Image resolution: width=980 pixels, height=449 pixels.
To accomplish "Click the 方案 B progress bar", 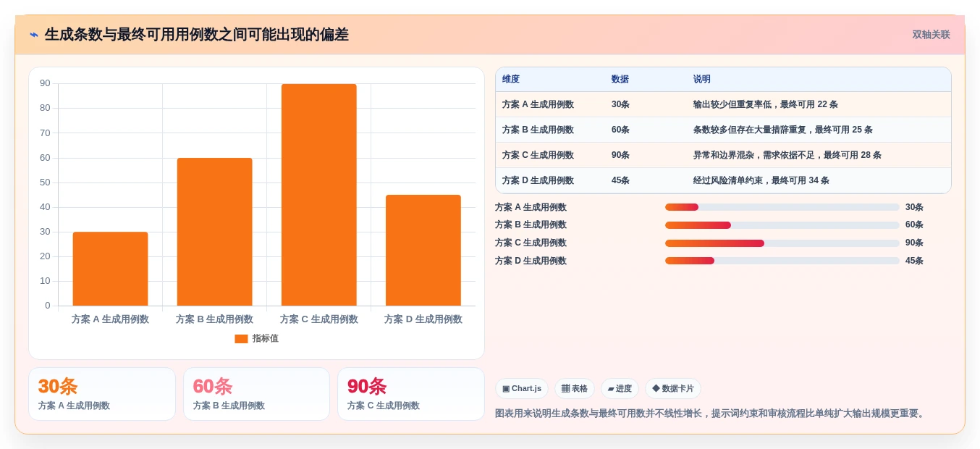I will tap(782, 225).
